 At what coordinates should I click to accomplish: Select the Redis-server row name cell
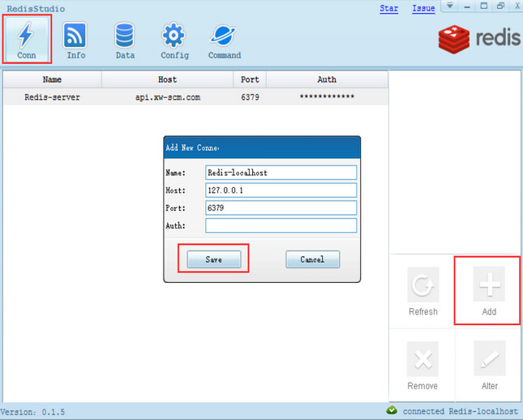tap(52, 97)
